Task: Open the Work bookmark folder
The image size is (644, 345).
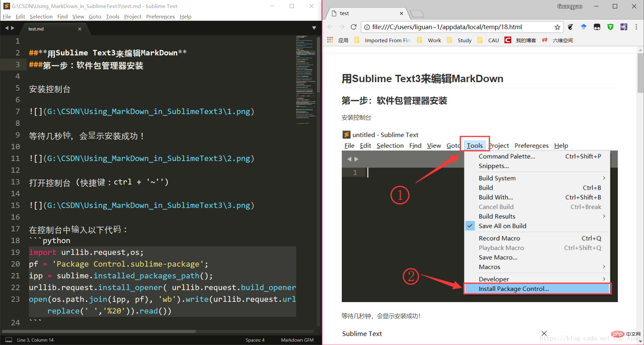Action: coord(429,40)
